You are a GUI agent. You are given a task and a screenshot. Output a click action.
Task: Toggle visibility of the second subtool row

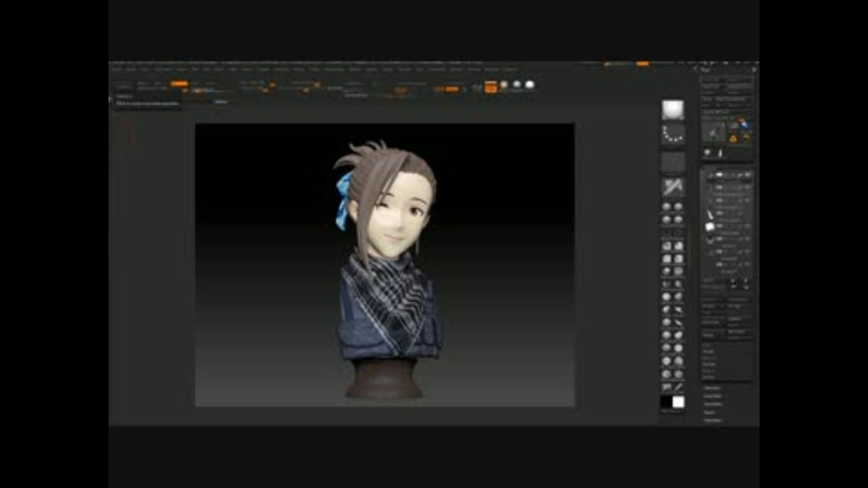pos(747,188)
